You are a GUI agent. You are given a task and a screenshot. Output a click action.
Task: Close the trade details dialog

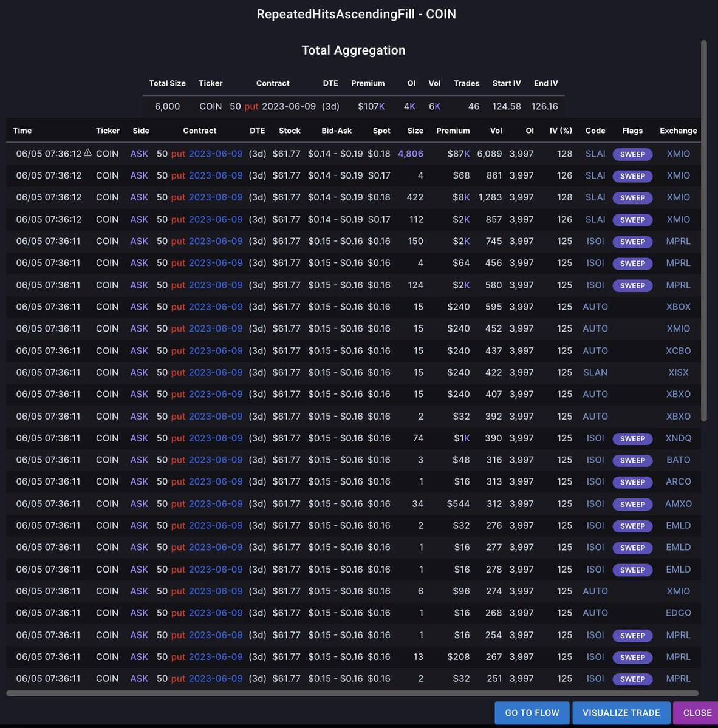tap(697, 713)
